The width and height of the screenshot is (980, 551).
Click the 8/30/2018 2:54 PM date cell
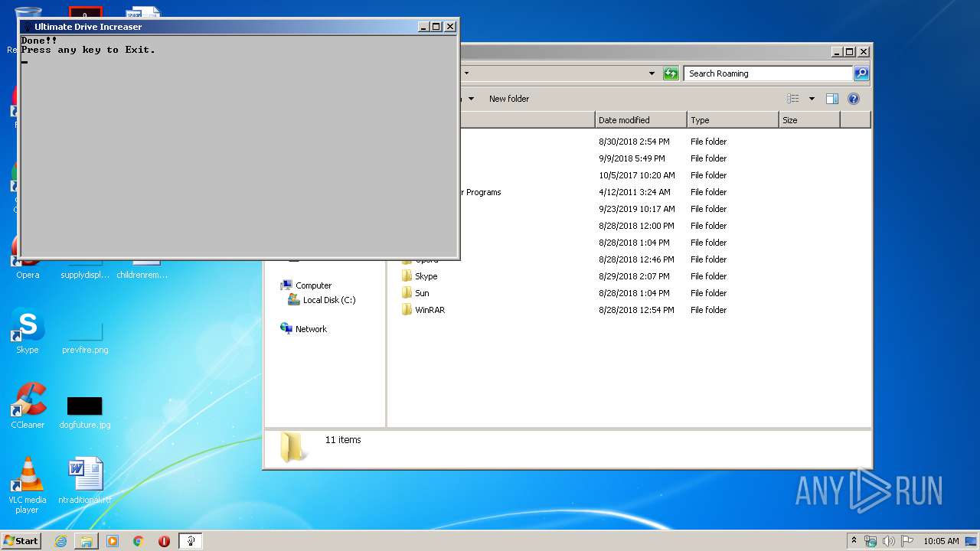point(634,142)
